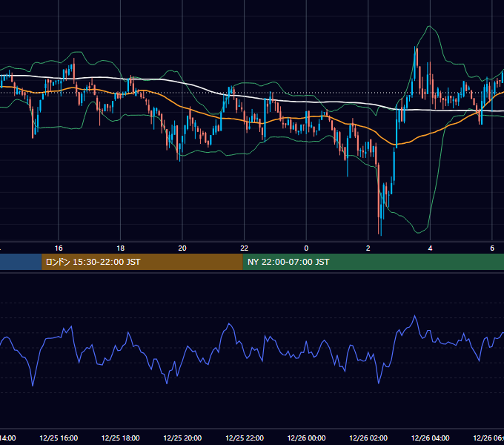
Task: Click the 12/25 16:00 time label
Action: 59,438
